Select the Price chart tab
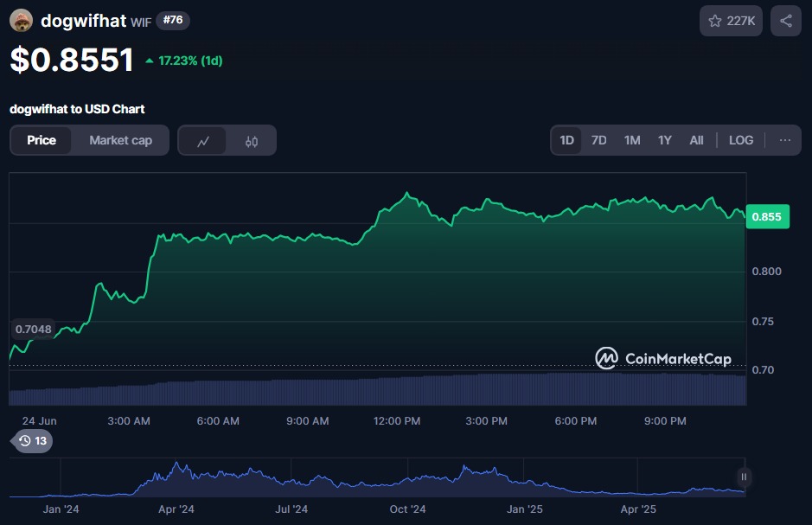This screenshot has width=812, height=525. click(x=42, y=140)
